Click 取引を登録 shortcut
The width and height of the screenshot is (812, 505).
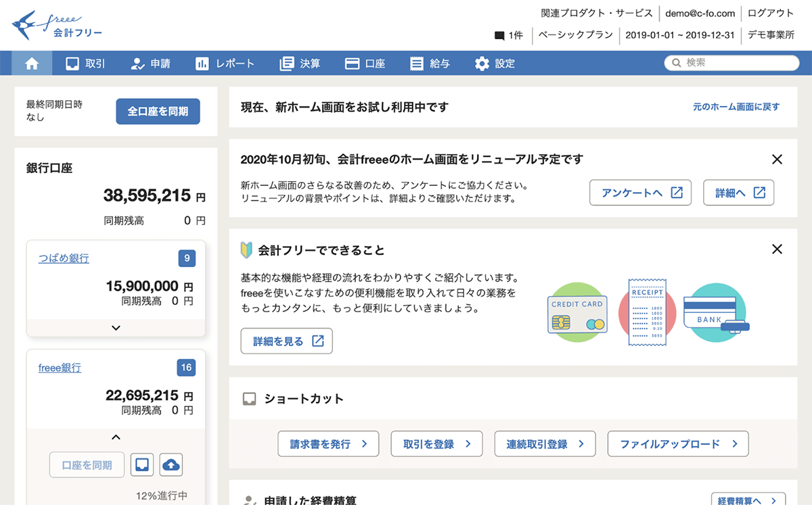click(x=436, y=444)
